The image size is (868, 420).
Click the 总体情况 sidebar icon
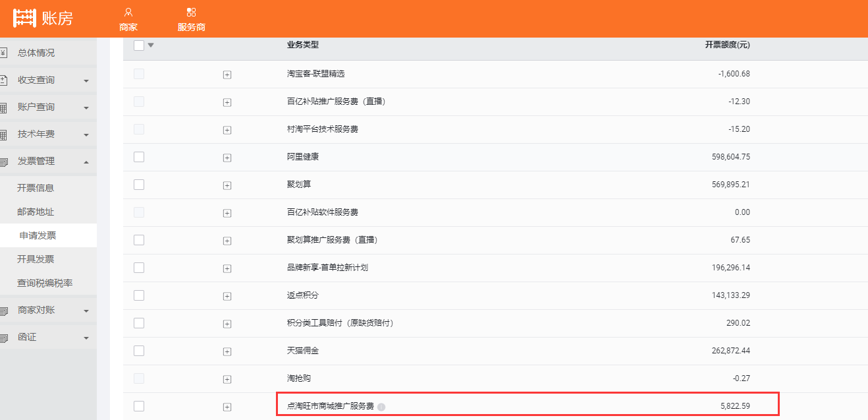(x=3, y=53)
